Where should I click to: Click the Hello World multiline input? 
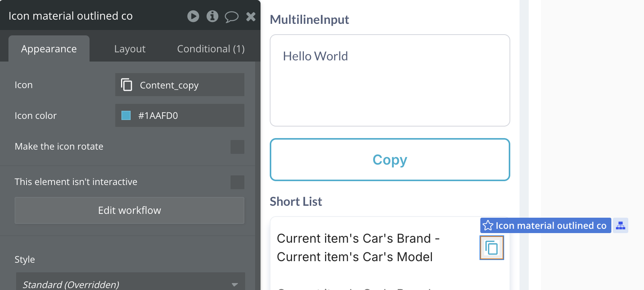pos(390,80)
